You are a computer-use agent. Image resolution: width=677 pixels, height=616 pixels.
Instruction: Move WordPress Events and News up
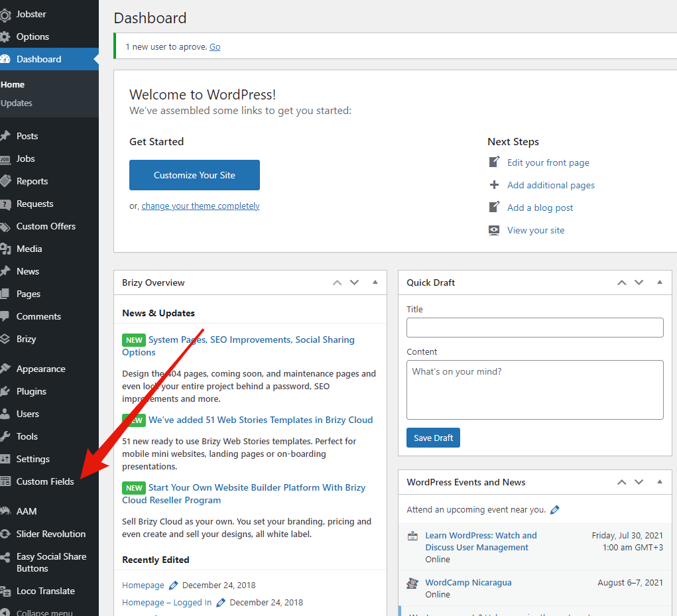(622, 482)
